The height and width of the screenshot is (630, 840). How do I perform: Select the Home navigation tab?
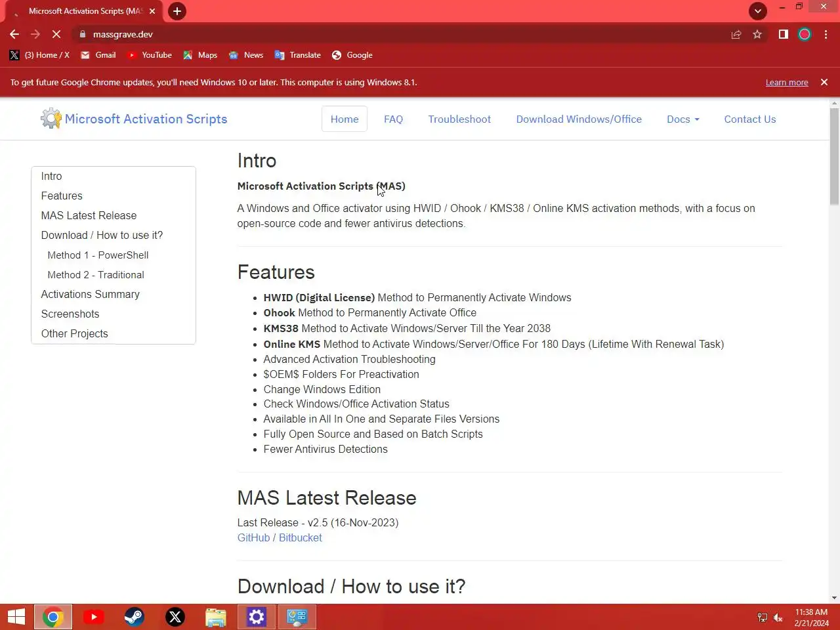345,119
